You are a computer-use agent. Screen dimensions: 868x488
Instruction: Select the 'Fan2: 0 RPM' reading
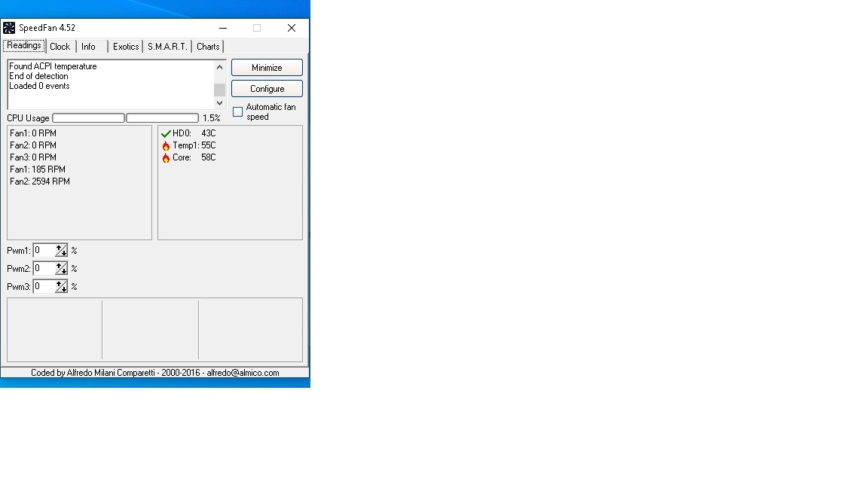click(x=33, y=145)
